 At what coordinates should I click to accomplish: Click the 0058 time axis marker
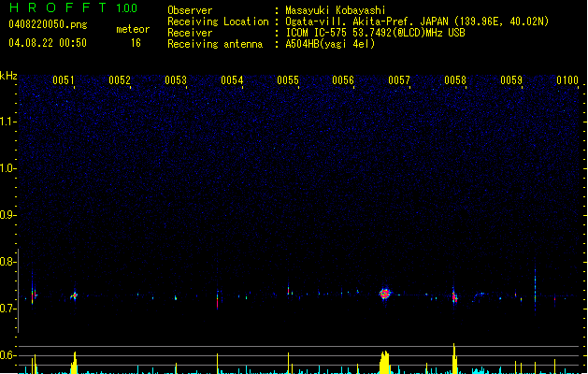coord(455,80)
